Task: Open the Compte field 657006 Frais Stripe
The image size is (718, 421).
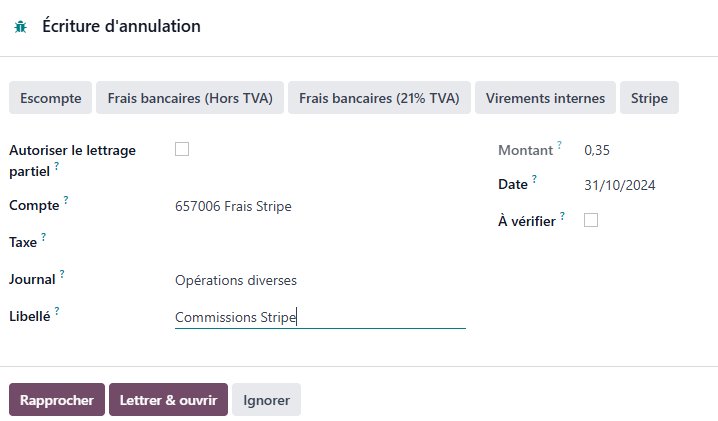Action: click(x=320, y=206)
